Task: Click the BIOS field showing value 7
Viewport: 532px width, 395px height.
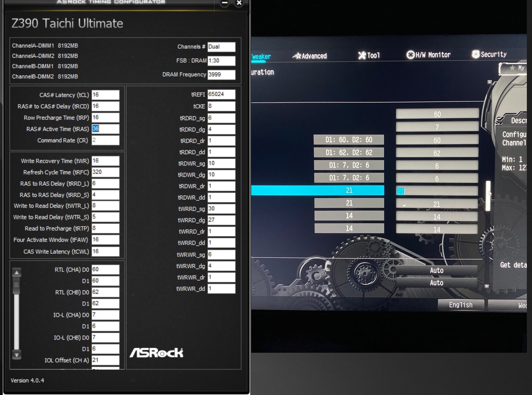Action: (437, 127)
